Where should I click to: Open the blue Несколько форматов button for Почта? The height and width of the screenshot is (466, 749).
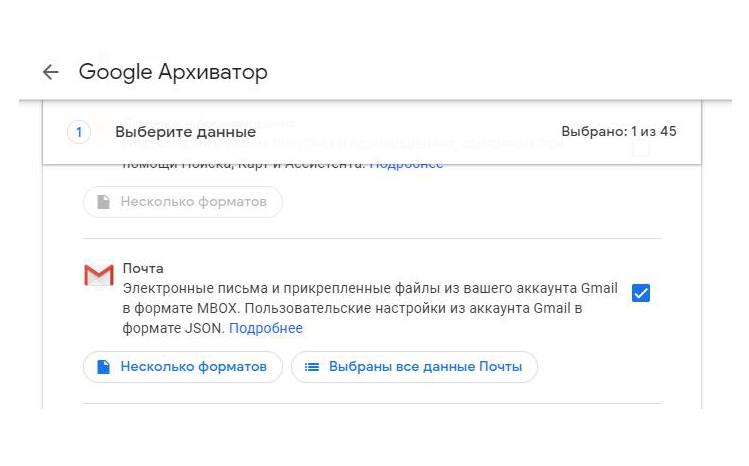183,367
